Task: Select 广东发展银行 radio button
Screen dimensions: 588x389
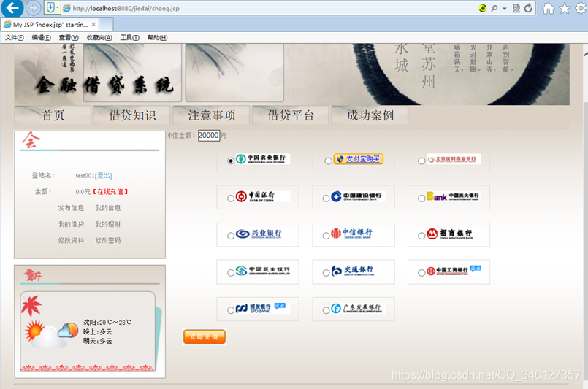Action: 327,310
